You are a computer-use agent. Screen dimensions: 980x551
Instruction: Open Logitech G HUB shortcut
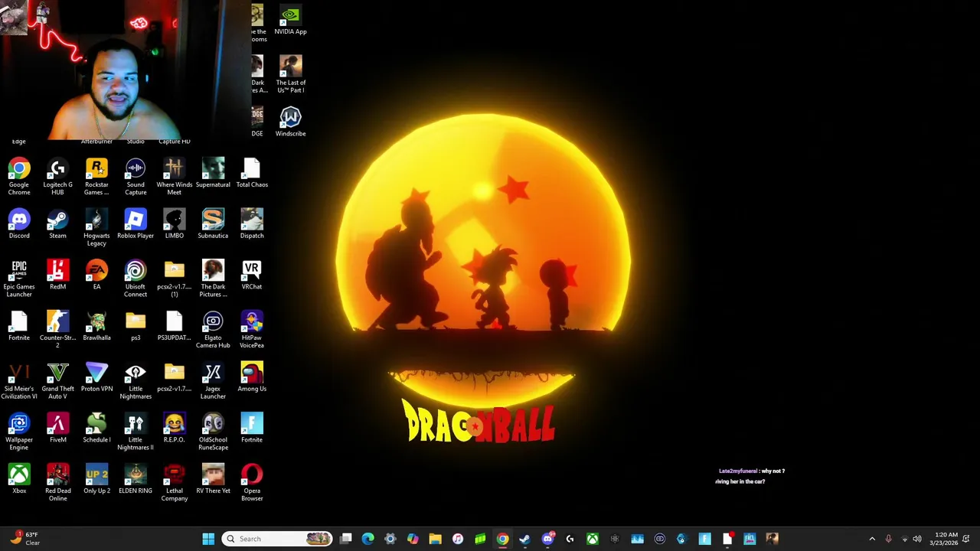(57, 177)
